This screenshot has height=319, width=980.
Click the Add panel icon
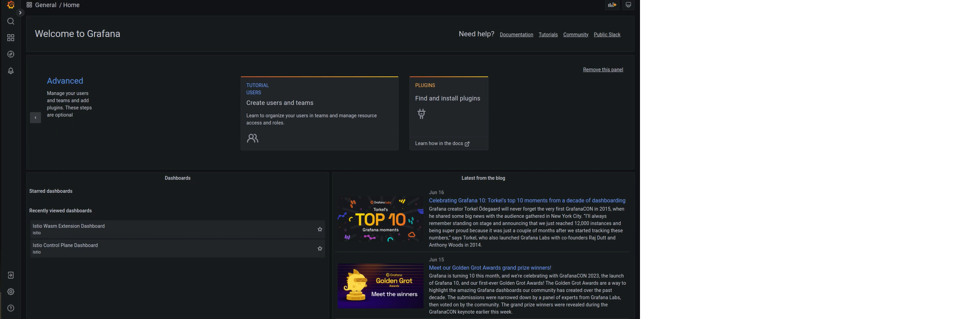612,5
